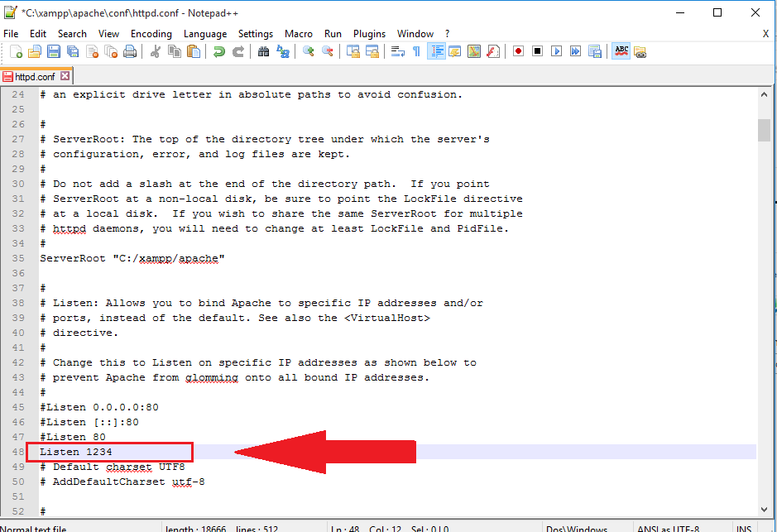777x532 pixels.
Task: Open the Search menu
Action: point(72,34)
